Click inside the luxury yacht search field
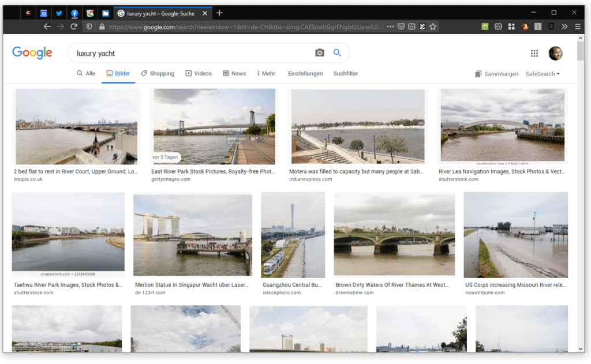 (192, 53)
